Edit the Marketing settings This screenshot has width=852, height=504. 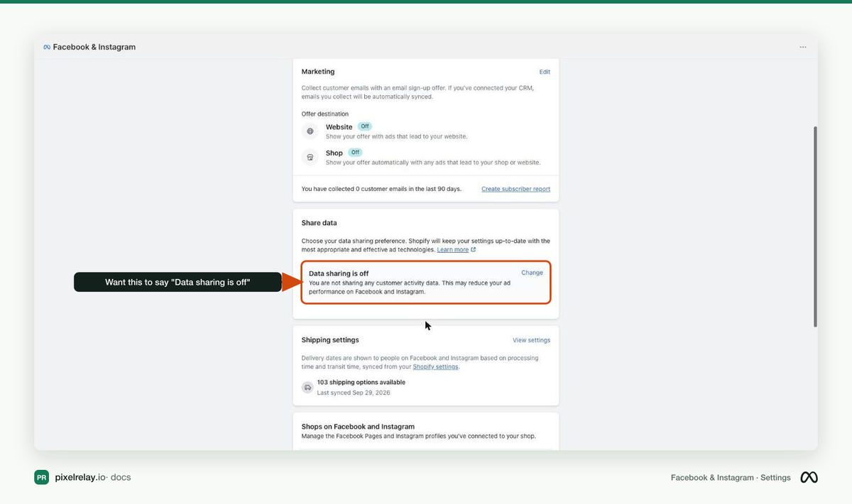point(545,72)
